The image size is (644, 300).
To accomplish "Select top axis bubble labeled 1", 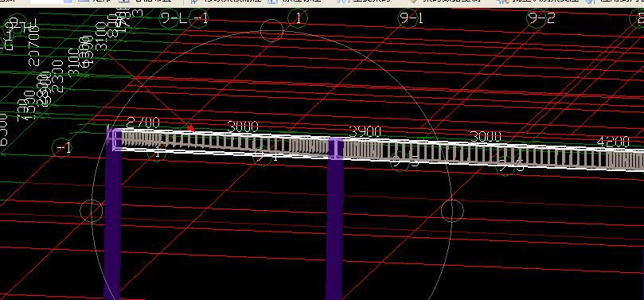I will [298, 18].
